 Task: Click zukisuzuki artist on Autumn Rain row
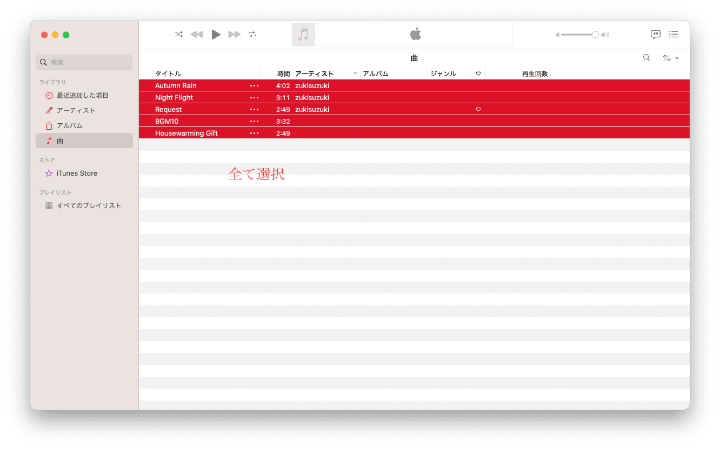312,85
